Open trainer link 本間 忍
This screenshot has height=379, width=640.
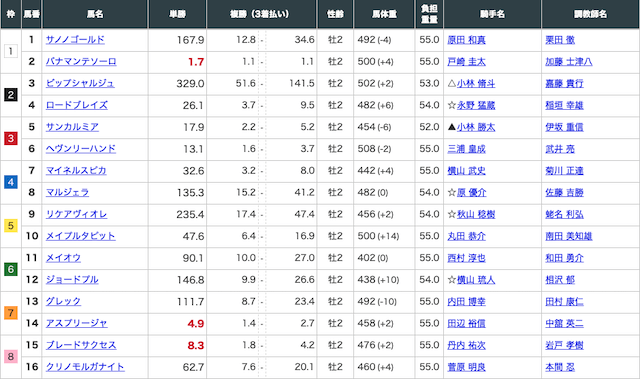(x=560, y=367)
